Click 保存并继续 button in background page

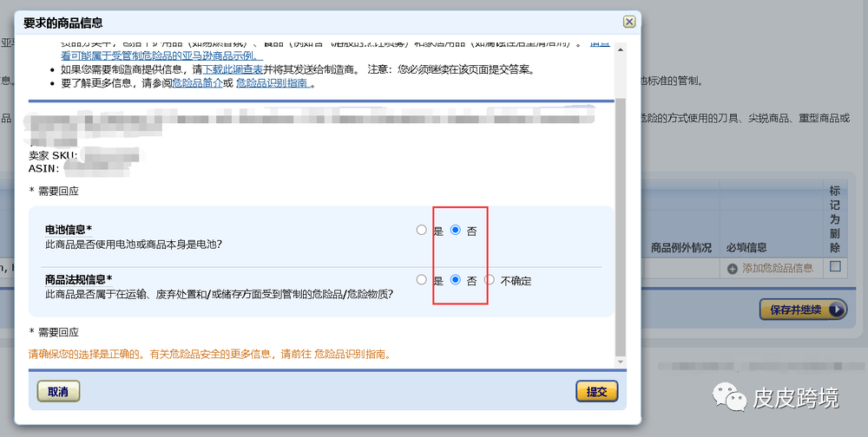coord(803,310)
